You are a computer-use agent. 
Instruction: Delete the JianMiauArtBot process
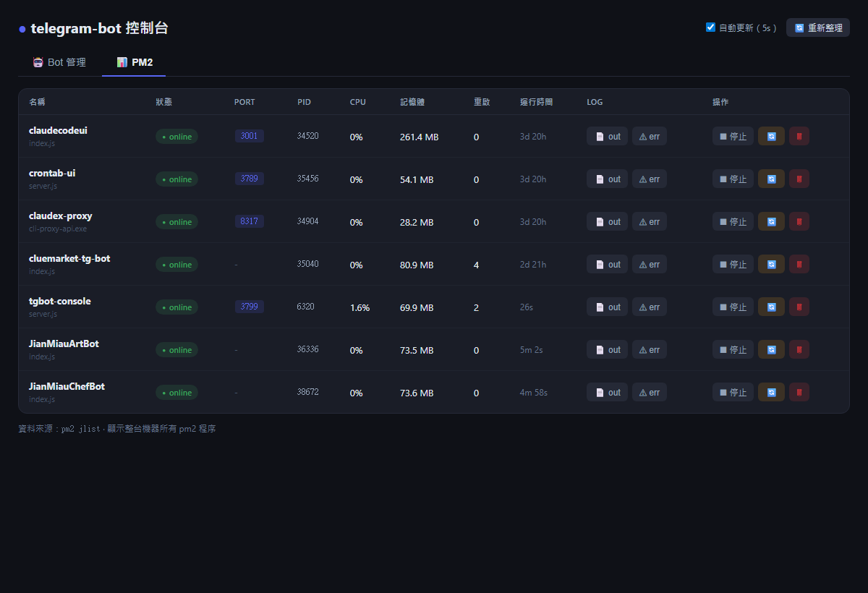799,349
